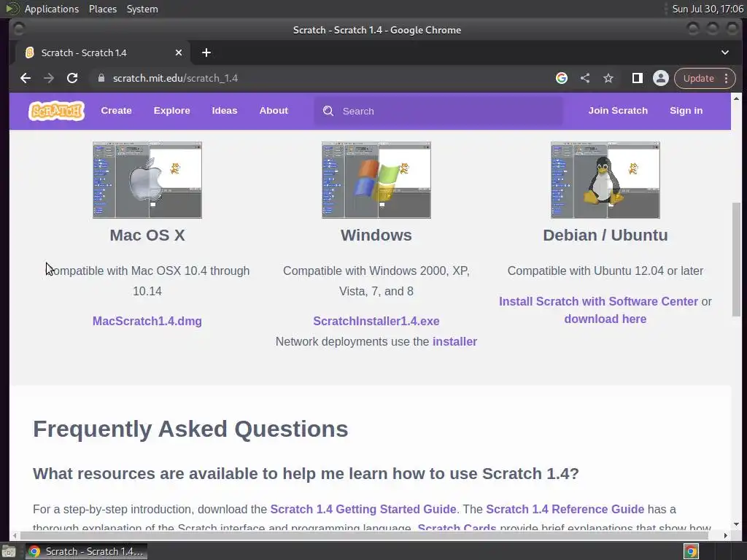Close the Scratch 1.4 tab
This screenshot has height=560, width=747.
coord(179,52)
